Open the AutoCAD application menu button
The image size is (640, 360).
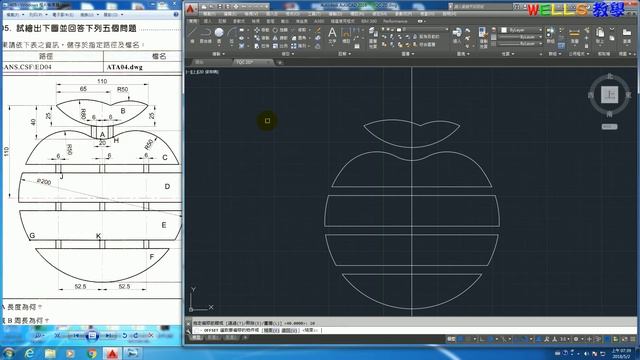click(x=190, y=9)
